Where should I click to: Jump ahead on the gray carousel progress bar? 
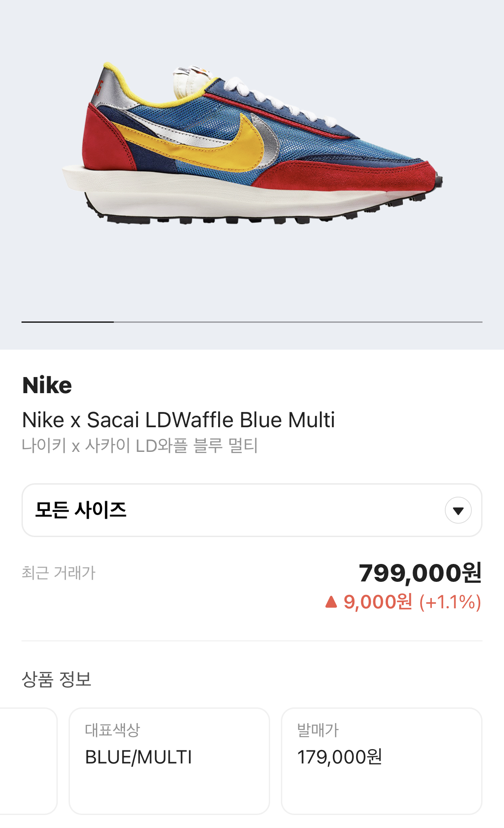(298, 322)
